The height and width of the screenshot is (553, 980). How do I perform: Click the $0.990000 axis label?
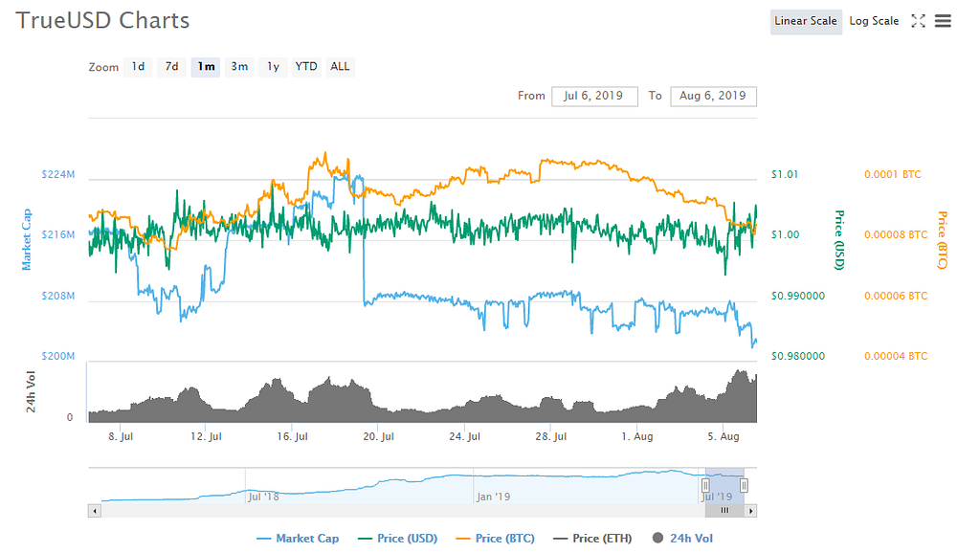(797, 296)
